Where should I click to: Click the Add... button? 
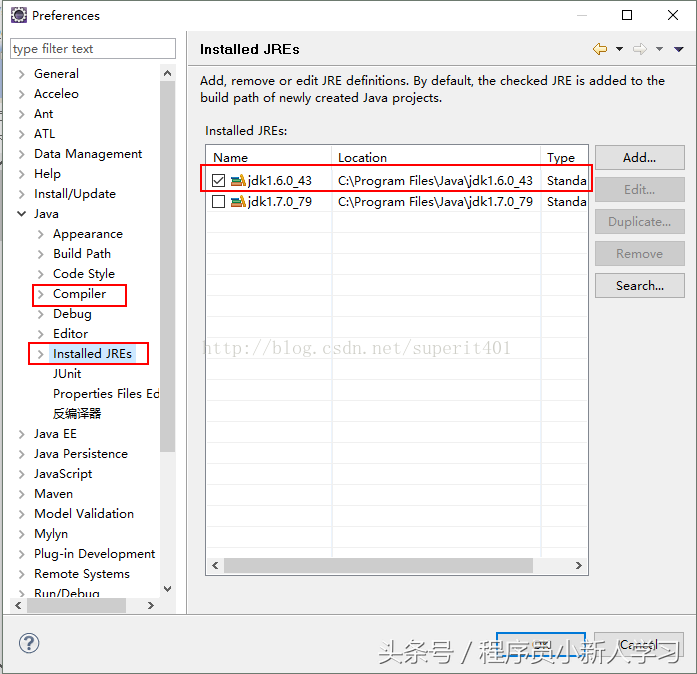click(x=639, y=157)
